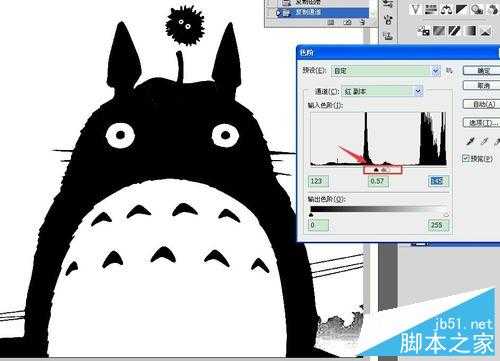This screenshot has width=500, height=361.
Task: Add a Color Balance adjustment
Action: pos(446,9)
